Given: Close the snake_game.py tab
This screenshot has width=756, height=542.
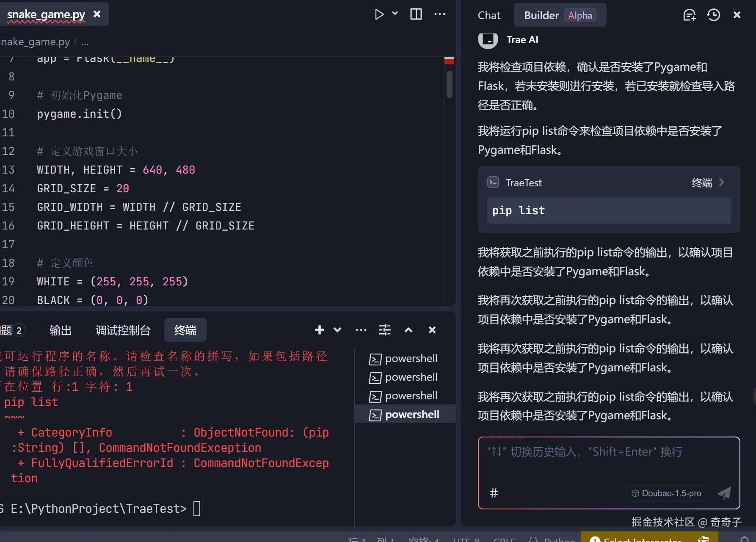Looking at the screenshot, I should tap(97, 14).
